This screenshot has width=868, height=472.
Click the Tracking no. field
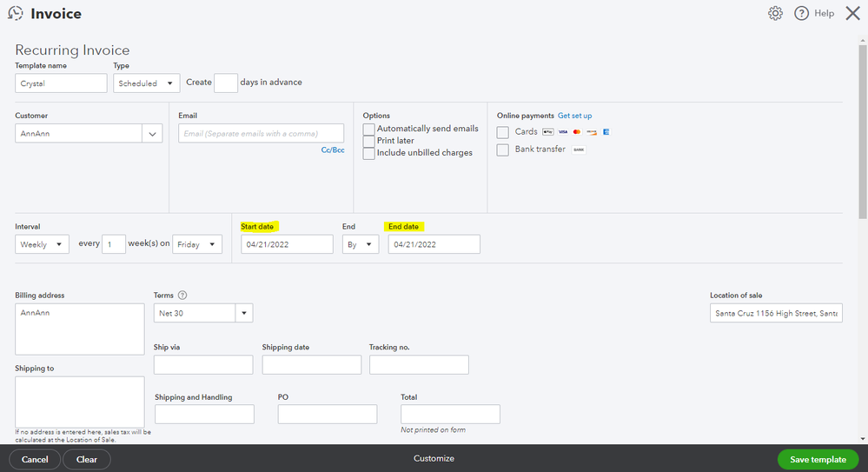(419, 364)
